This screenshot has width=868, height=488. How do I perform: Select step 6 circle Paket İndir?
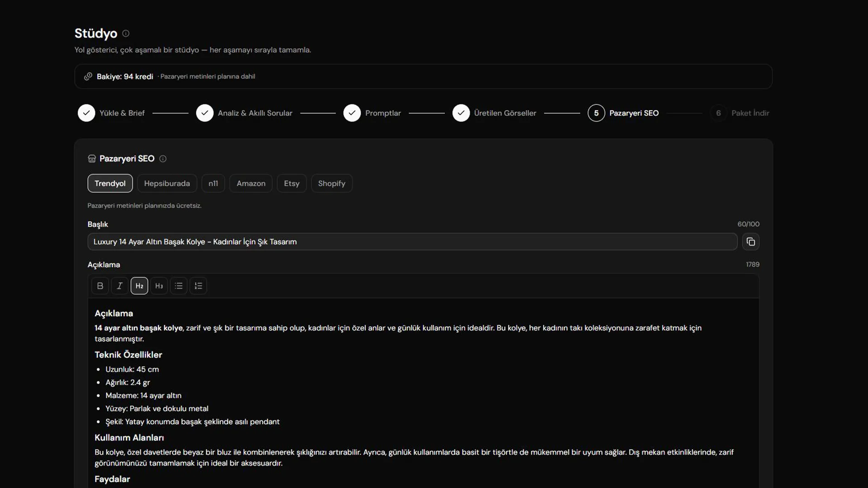[718, 113]
